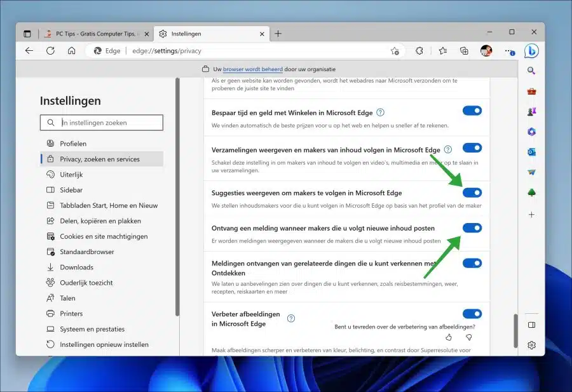Open Systeem en prestaties section
The image size is (572, 392).
tap(102, 329)
